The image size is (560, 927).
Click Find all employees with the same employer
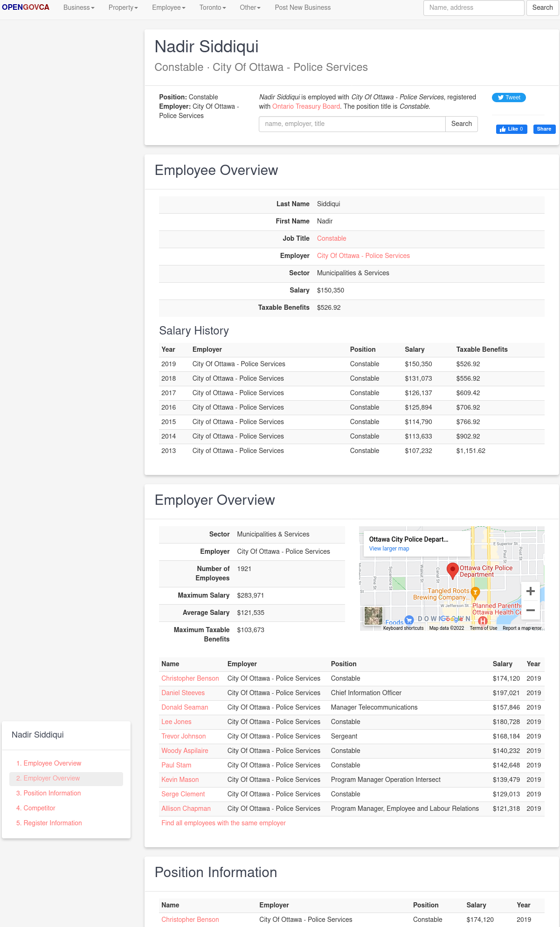(223, 823)
